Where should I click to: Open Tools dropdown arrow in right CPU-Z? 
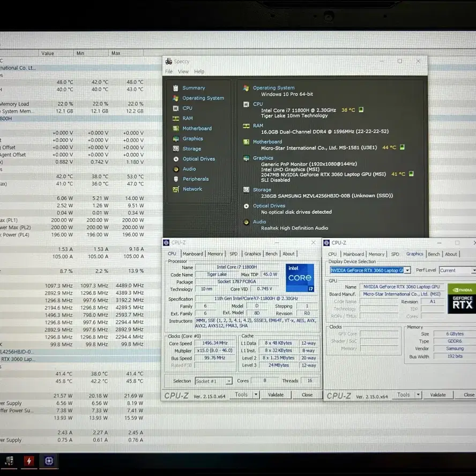tap(418, 395)
